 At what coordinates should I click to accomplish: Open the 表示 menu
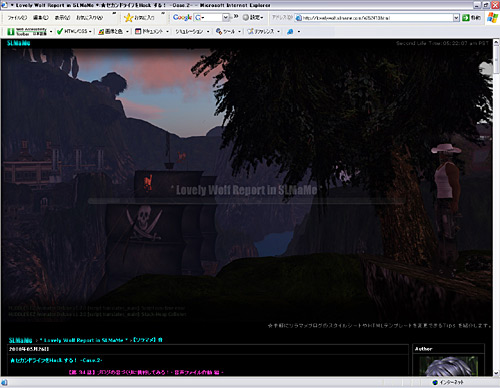(63, 18)
